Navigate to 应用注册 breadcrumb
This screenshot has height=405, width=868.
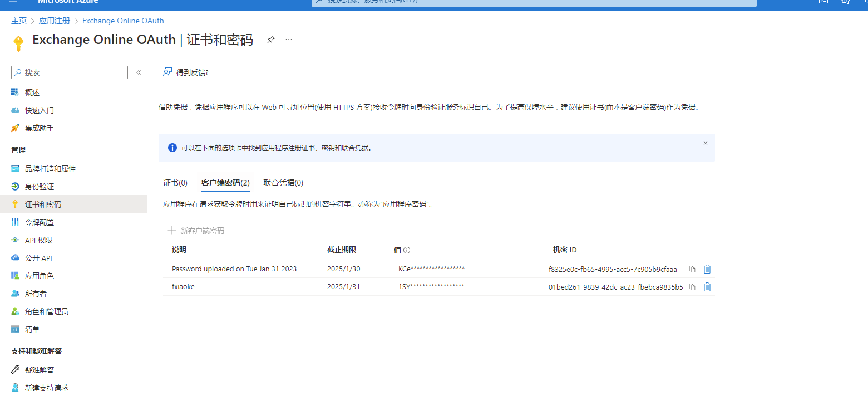tap(55, 21)
